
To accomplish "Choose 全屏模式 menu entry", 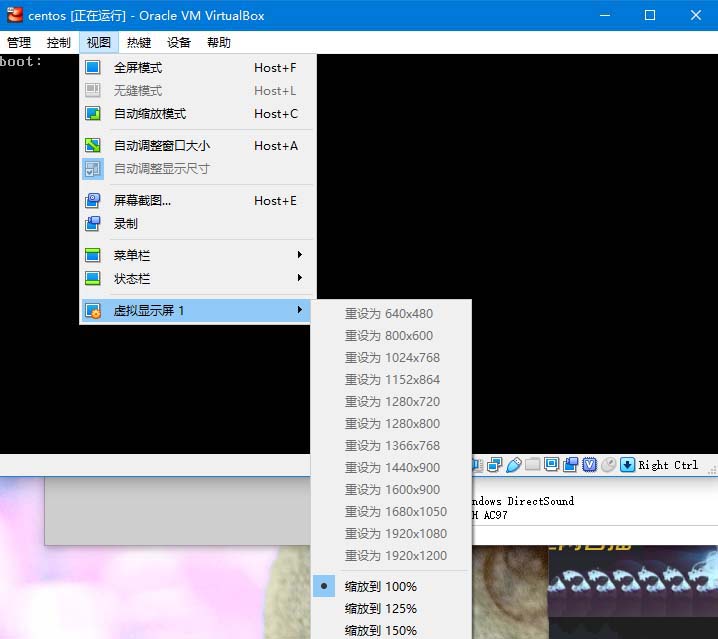I will [198, 67].
